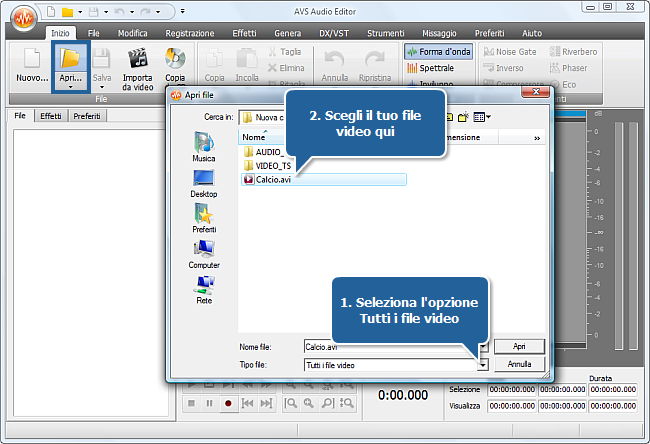This screenshot has height=444, width=650.
Task: Open the Effetti ribbon tab
Action: [242, 33]
